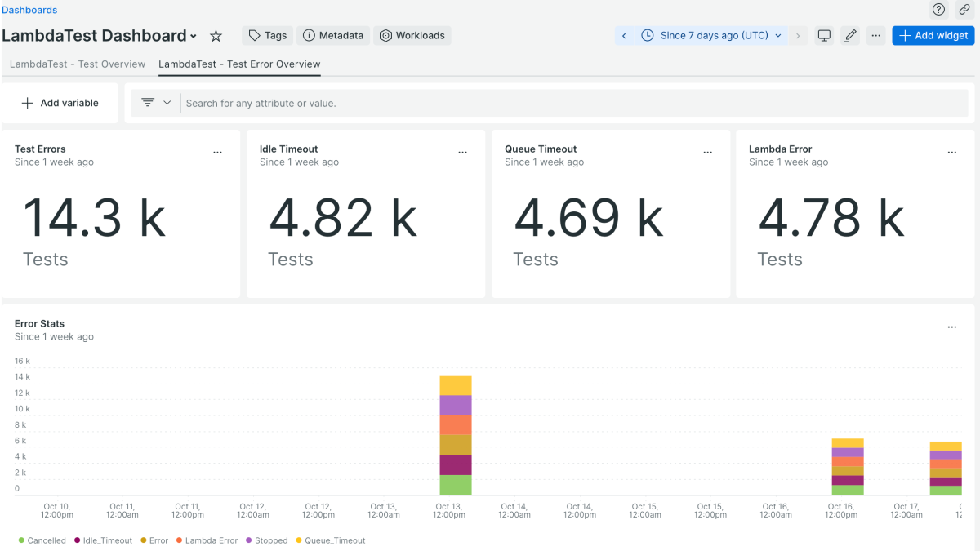Open dashboard more options ellipsis in header
Viewport: 980px width, 551px height.
point(876,36)
